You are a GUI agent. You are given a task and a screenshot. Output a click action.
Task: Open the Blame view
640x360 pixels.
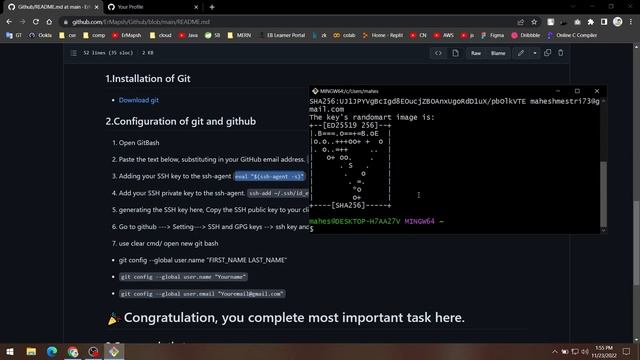(x=498, y=53)
